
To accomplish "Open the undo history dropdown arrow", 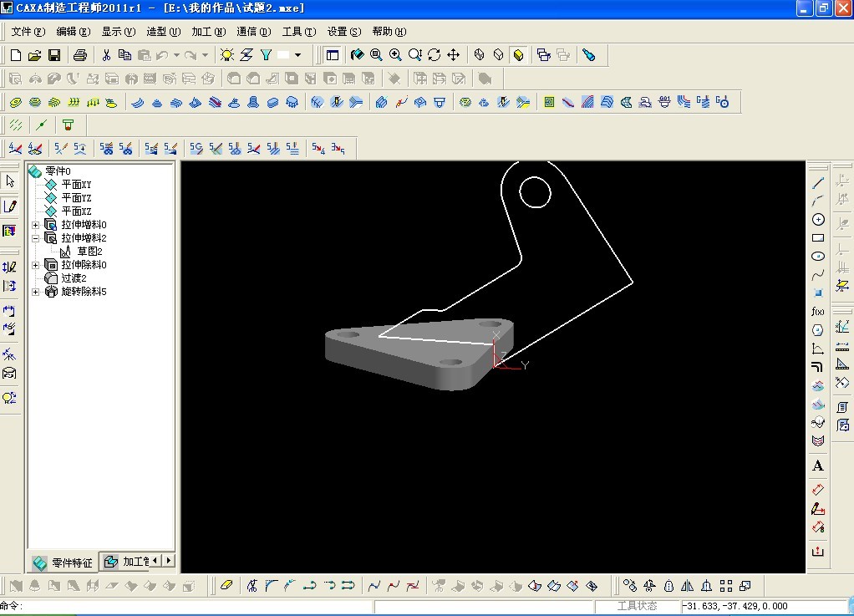I will pos(176,55).
